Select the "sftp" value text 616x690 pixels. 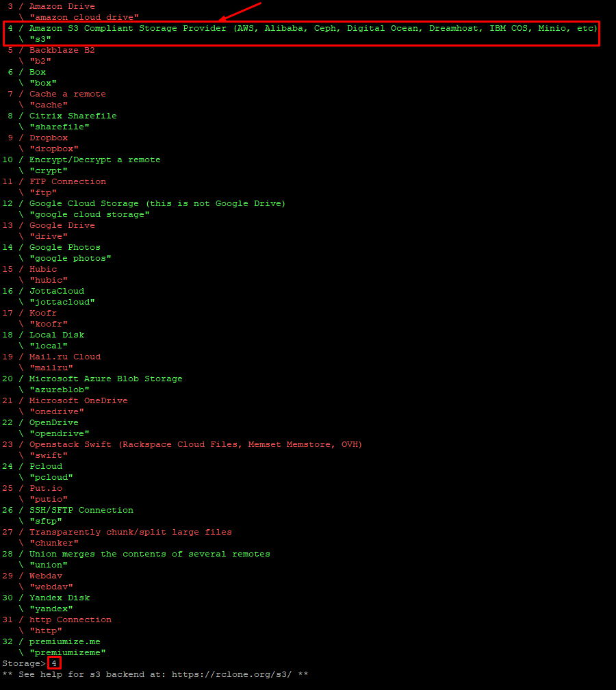(x=46, y=521)
